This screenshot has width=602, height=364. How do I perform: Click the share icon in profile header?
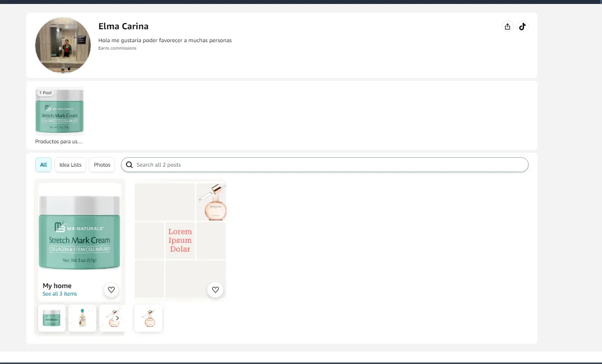tap(507, 27)
